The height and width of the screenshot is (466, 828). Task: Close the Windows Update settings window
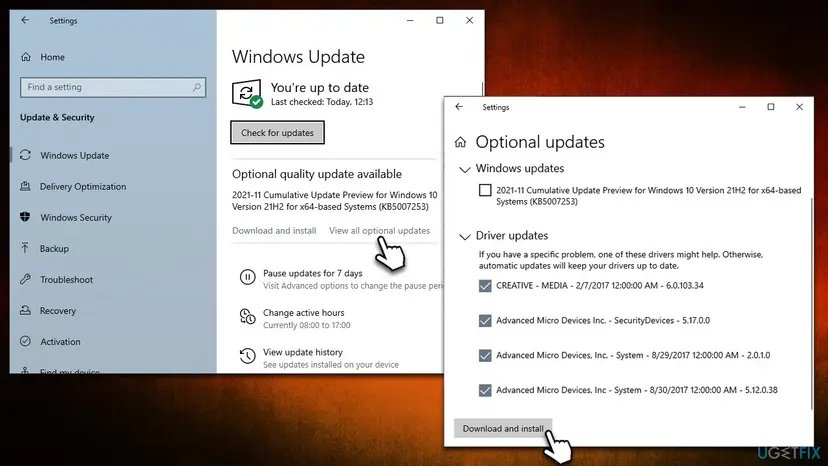pos(469,20)
